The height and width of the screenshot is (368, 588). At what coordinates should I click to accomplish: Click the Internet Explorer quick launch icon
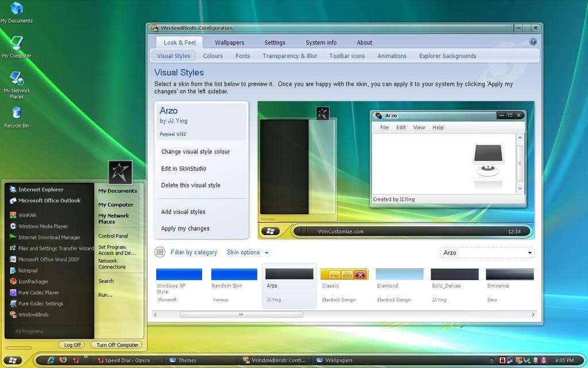point(51,360)
